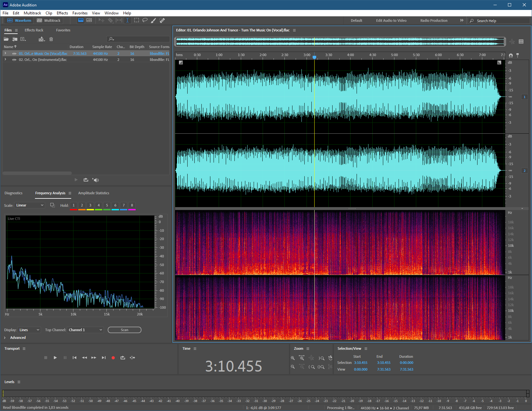This screenshot has width=532, height=411.
Task: Click the red Record button
Action: click(113, 358)
